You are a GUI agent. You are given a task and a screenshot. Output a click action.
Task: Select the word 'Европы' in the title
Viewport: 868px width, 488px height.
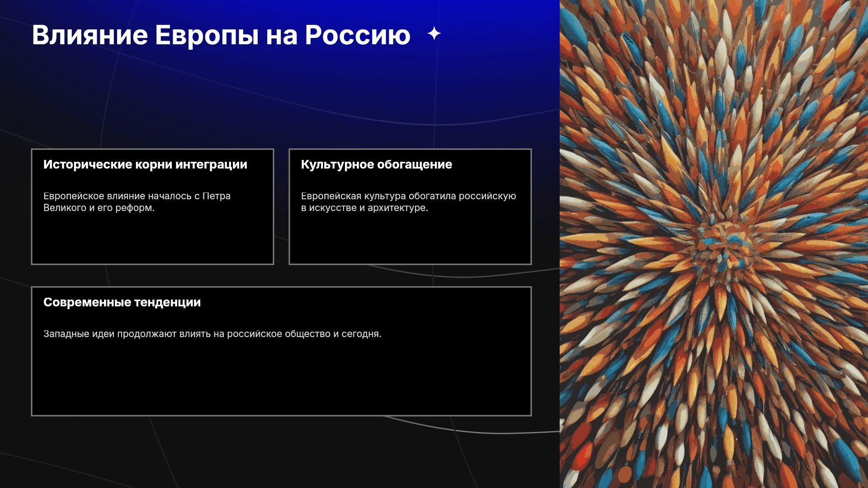point(207,36)
